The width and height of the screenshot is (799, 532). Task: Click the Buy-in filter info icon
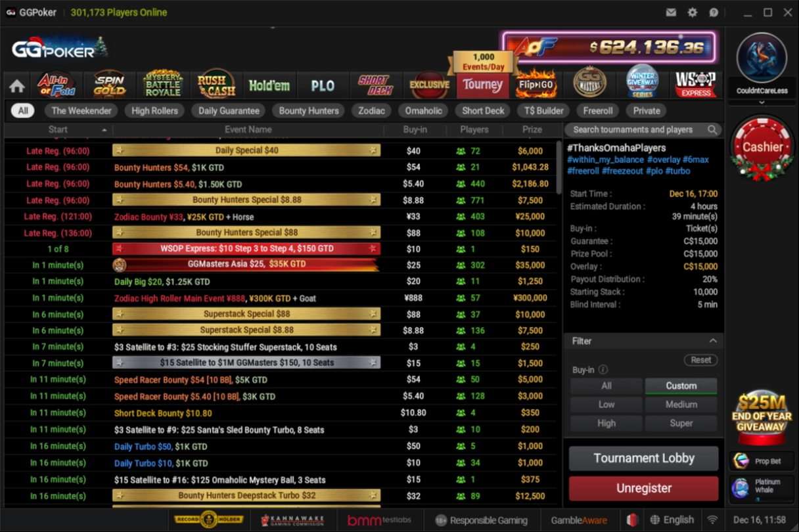tap(603, 370)
